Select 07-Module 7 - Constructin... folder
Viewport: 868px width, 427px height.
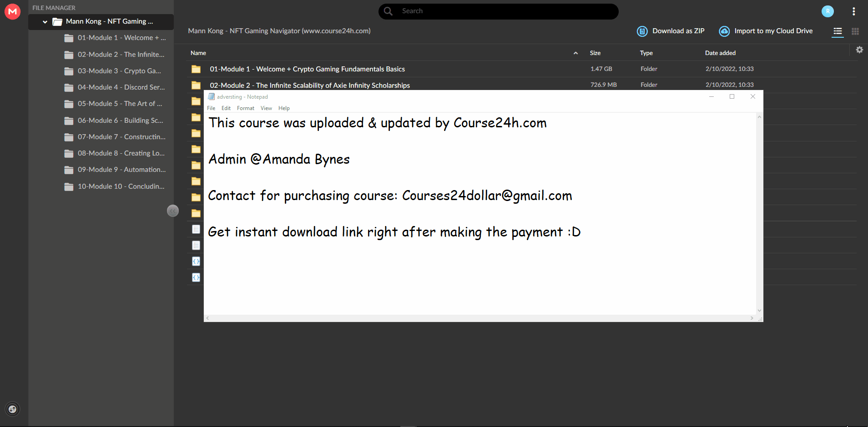(x=115, y=137)
